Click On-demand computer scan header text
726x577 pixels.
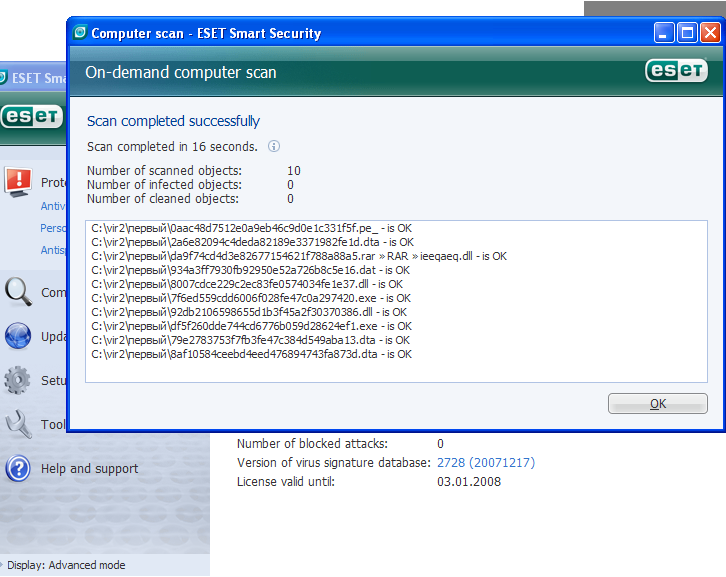tap(181, 73)
